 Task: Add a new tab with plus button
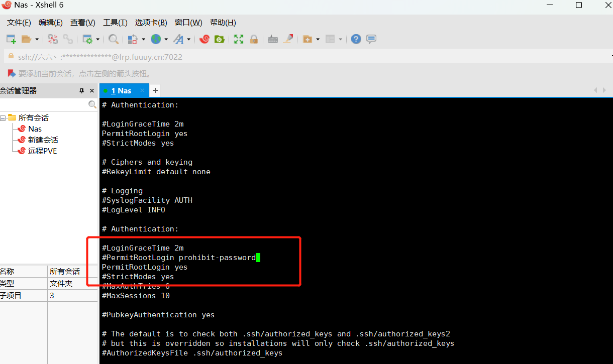pos(155,90)
